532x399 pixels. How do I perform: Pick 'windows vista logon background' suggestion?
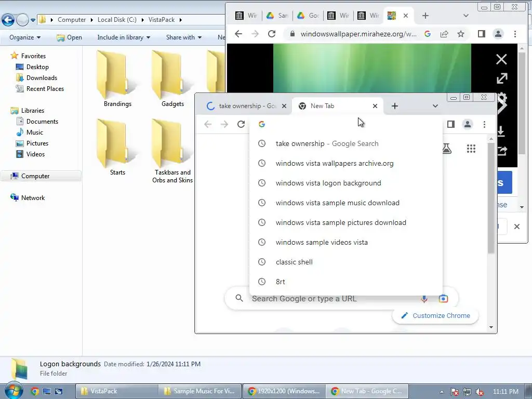click(346, 183)
